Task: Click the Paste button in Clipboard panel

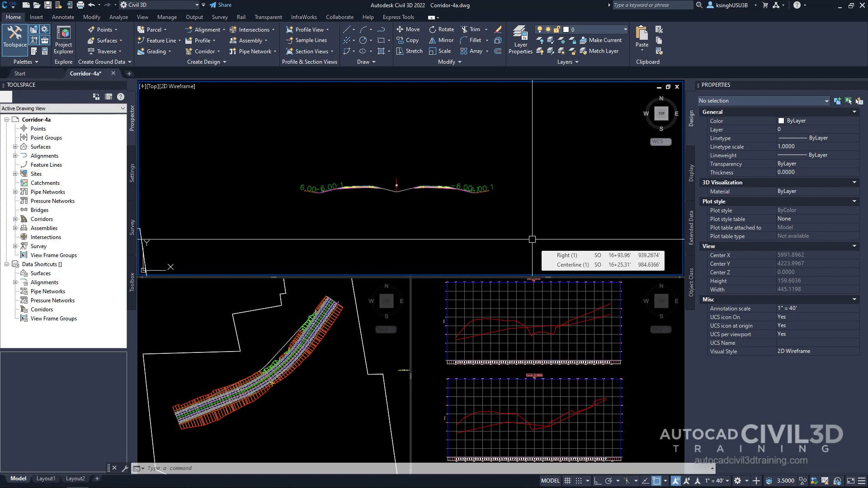Action: [x=642, y=36]
